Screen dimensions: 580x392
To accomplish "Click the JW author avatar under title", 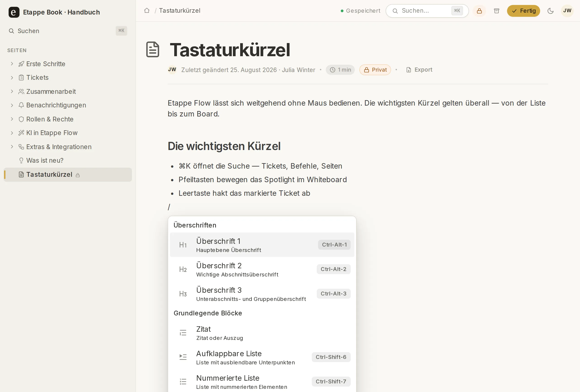I will coord(172,70).
